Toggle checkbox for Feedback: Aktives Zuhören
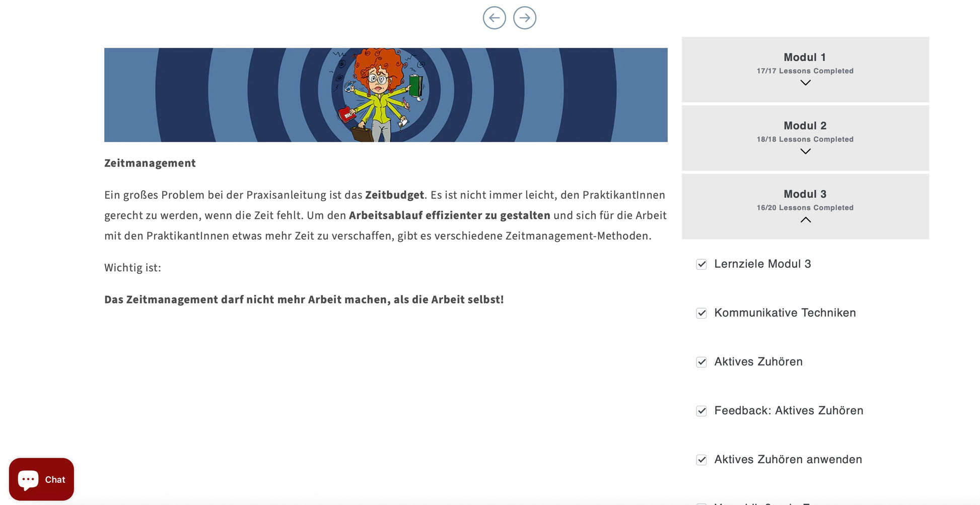This screenshot has height=505, width=980. [702, 411]
